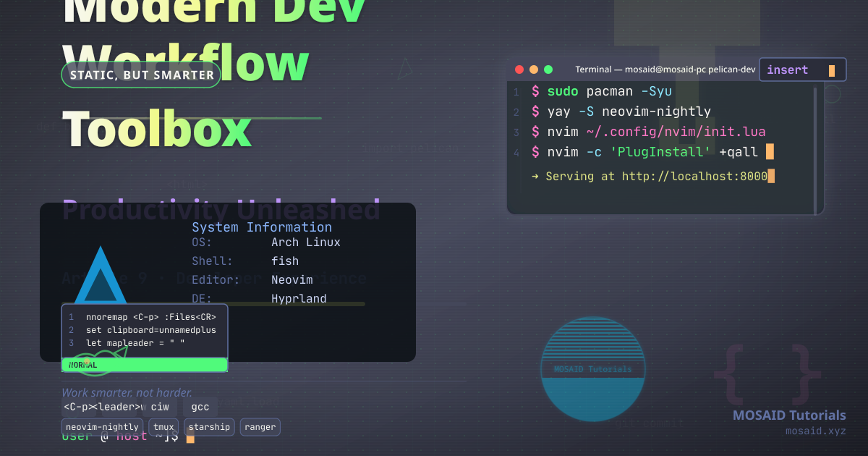Click the orange cursor after the user@host prompt

[190, 436]
